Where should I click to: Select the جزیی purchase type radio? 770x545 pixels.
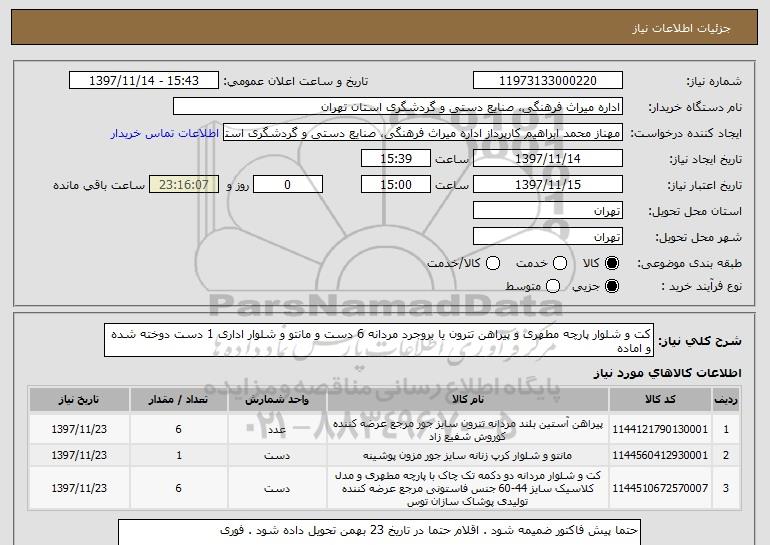[x=612, y=286]
